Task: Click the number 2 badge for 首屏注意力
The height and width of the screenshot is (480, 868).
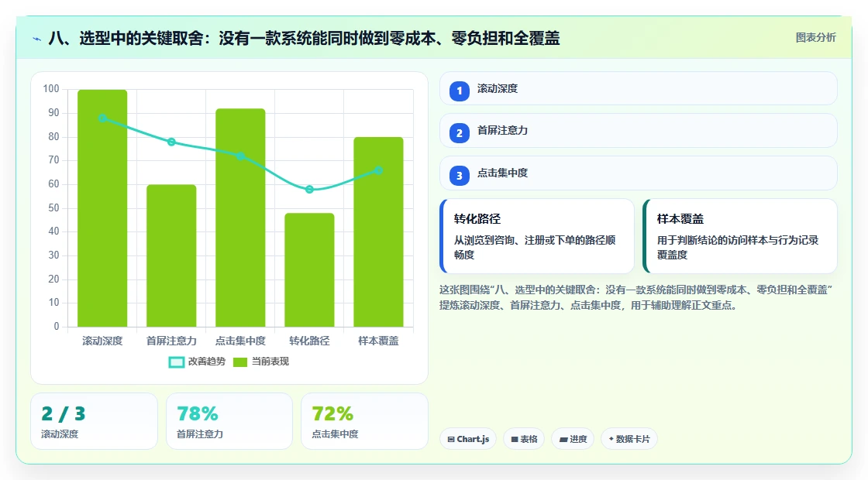Action: click(459, 133)
